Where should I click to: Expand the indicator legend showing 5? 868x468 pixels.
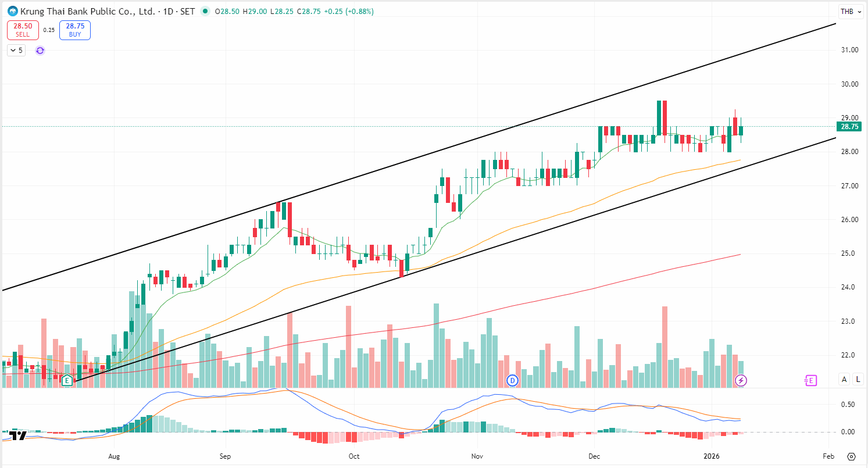coord(16,51)
